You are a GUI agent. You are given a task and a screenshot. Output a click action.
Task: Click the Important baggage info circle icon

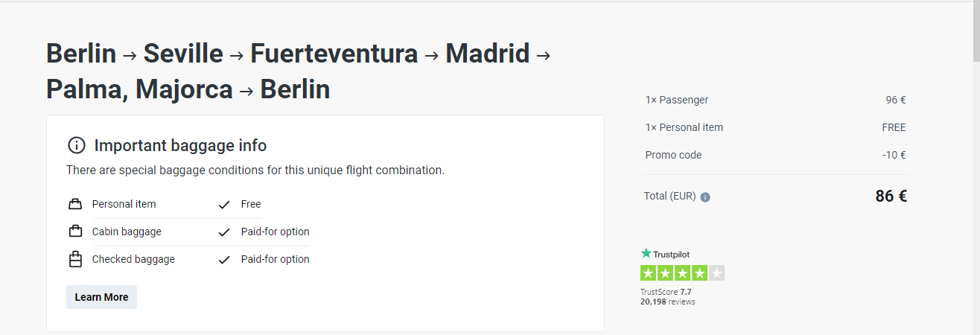point(77,145)
